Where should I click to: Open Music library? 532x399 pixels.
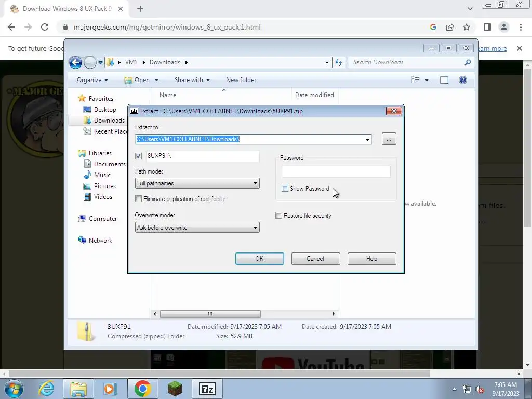(x=102, y=175)
